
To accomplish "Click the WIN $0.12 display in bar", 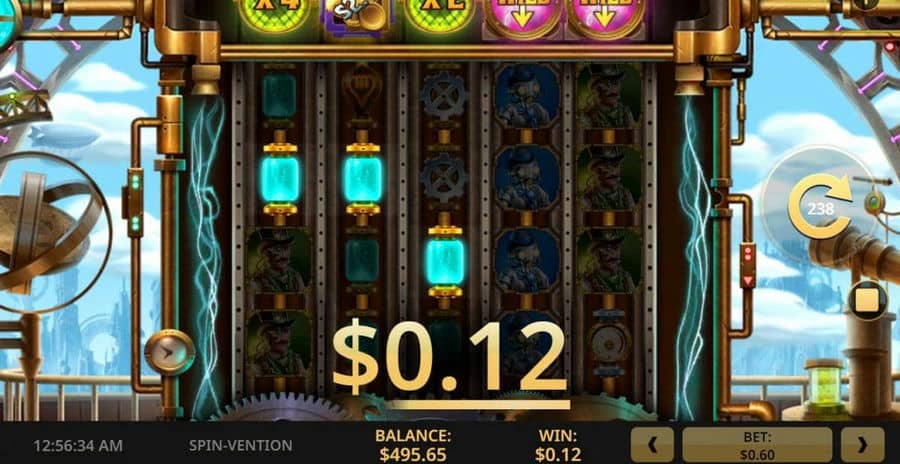I will (558, 445).
